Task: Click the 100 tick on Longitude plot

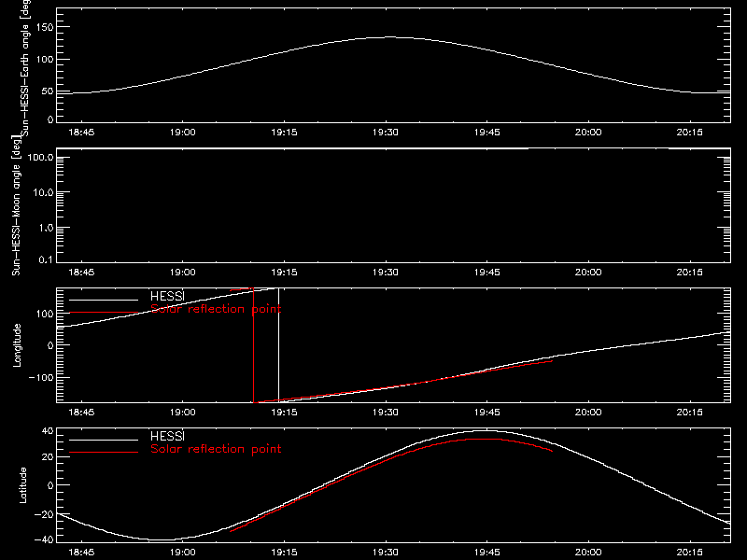Action: click(x=44, y=314)
